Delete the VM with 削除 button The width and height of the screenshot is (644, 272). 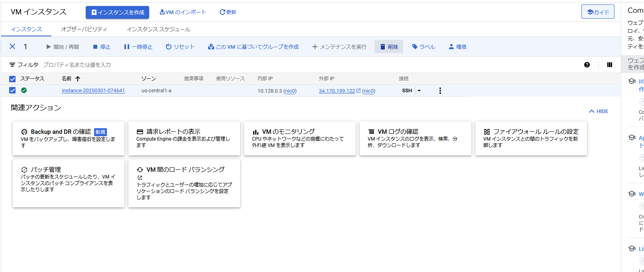click(x=389, y=47)
